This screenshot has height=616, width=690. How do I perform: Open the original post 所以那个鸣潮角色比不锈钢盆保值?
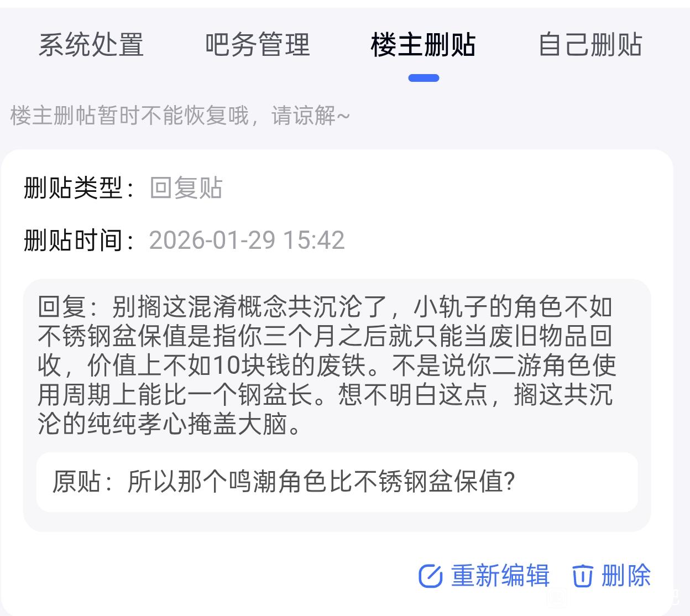(321, 482)
